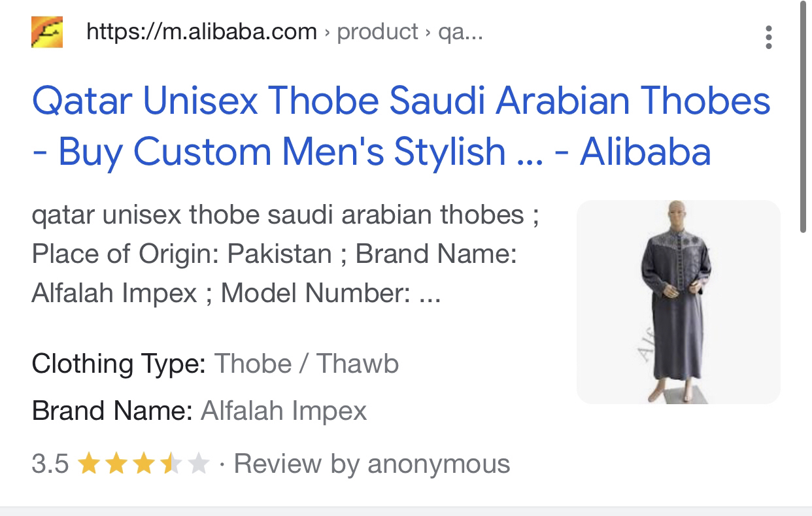The width and height of the screenshot is (812, 516).
Task: Click the third gold rating star
Action: tap(143, 464)
